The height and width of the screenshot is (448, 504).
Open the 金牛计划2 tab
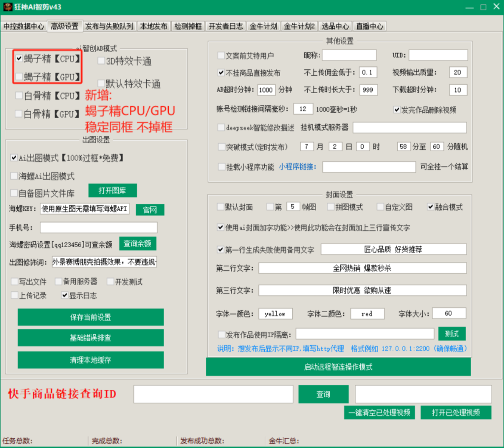pos(299,27)
